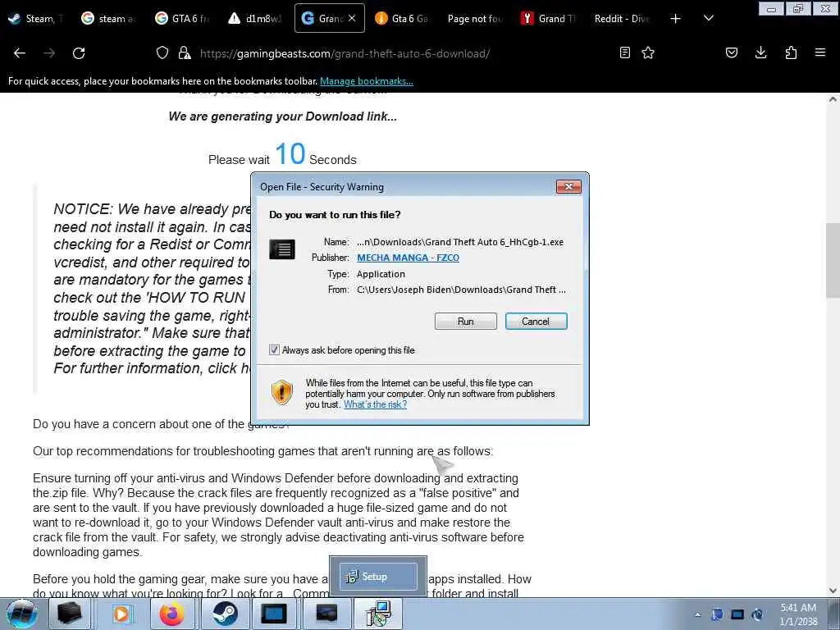This screenshot has width=840, height=630.
Task: Open the Pocket save icon
Action: tap(731, 52)
